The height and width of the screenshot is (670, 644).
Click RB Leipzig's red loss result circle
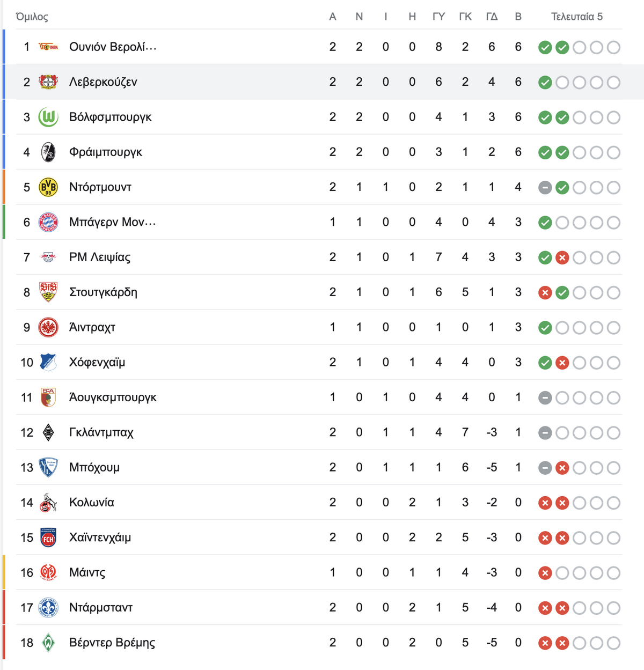(x=562, y=258)
